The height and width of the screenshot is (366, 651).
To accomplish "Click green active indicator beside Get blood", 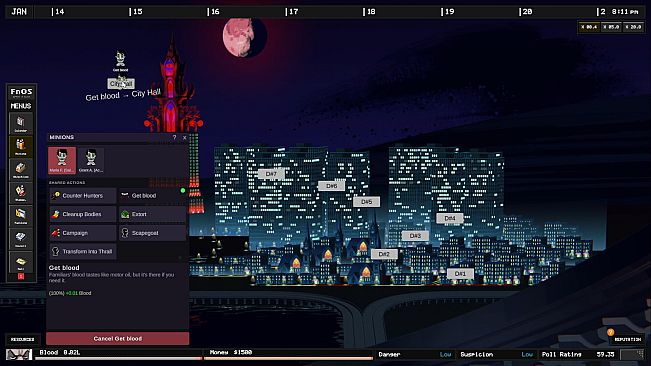I will [183, 191].
